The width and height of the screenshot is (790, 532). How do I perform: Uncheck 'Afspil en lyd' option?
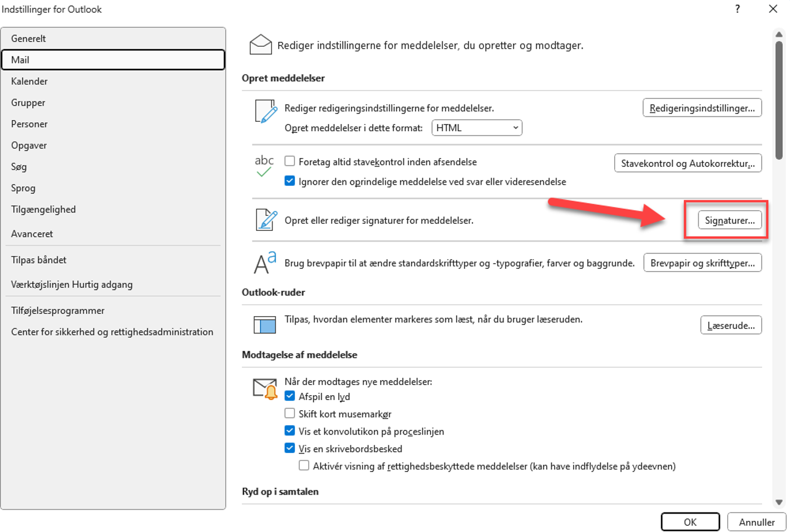pos(290,396)
